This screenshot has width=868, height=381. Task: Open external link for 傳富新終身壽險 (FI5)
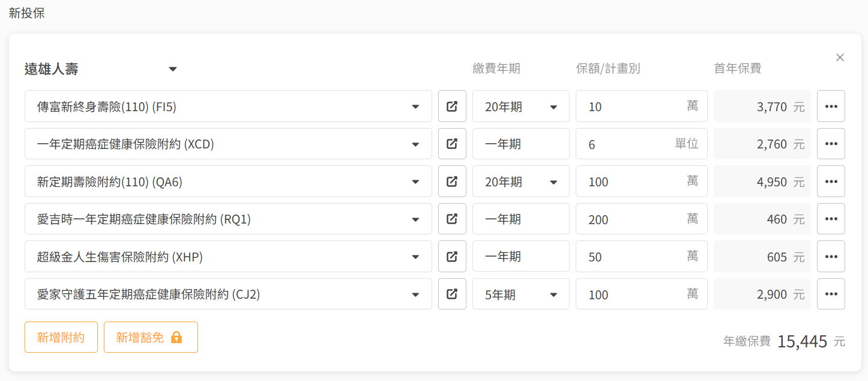(x=452, y=106)
